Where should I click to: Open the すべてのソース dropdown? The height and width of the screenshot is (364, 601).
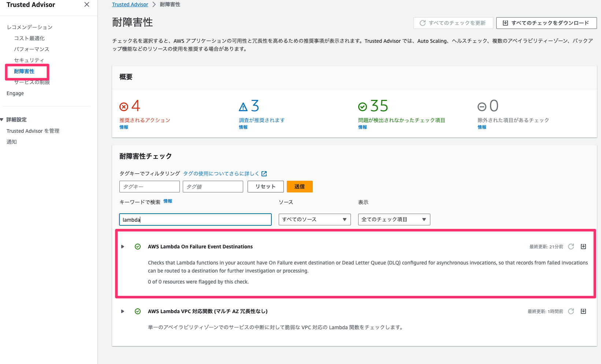pyautogui.click(x=314, y=219)
